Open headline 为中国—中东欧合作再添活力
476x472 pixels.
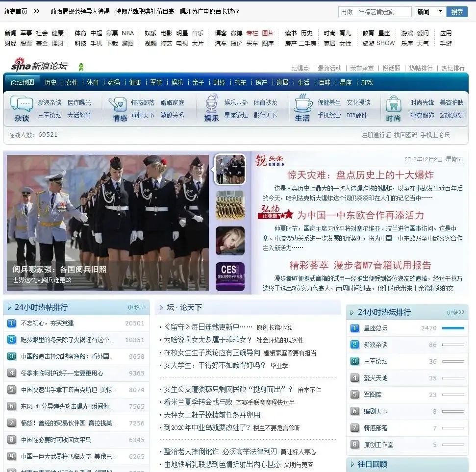point(360,215)
